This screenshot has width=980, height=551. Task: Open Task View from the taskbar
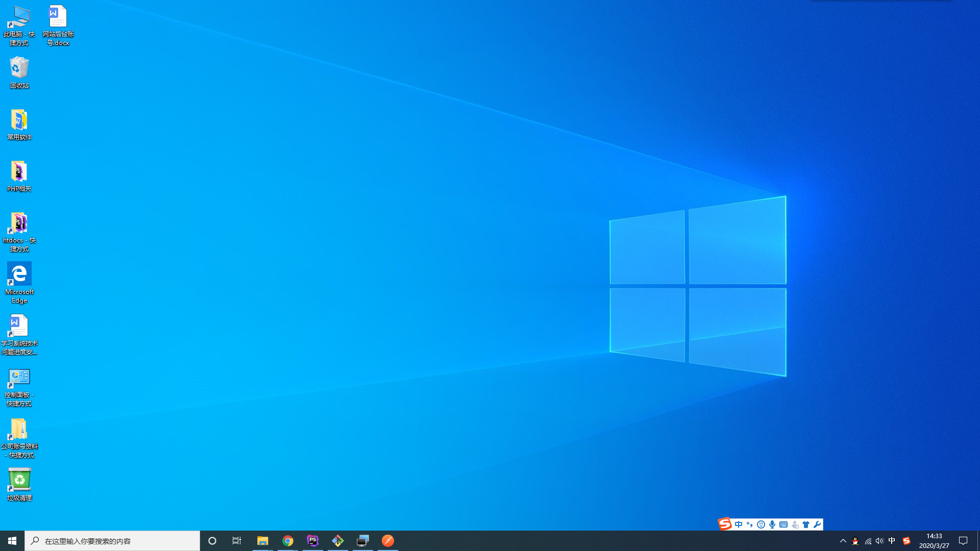[x=237, y=541]
